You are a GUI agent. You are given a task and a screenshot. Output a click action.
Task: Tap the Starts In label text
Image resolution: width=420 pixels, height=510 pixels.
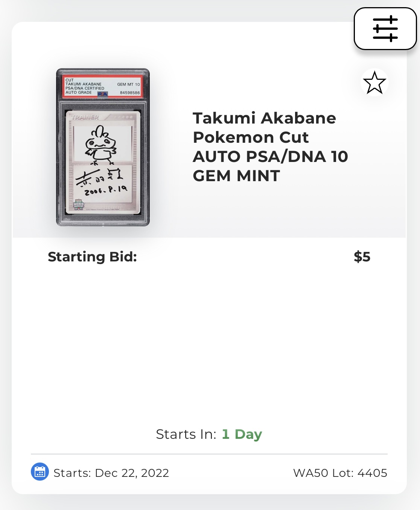coord(186,434)
